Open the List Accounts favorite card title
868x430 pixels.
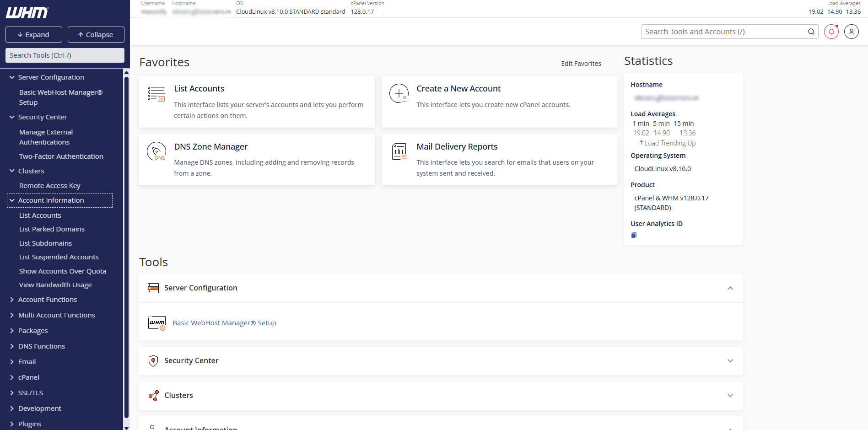tap(199, 89)
